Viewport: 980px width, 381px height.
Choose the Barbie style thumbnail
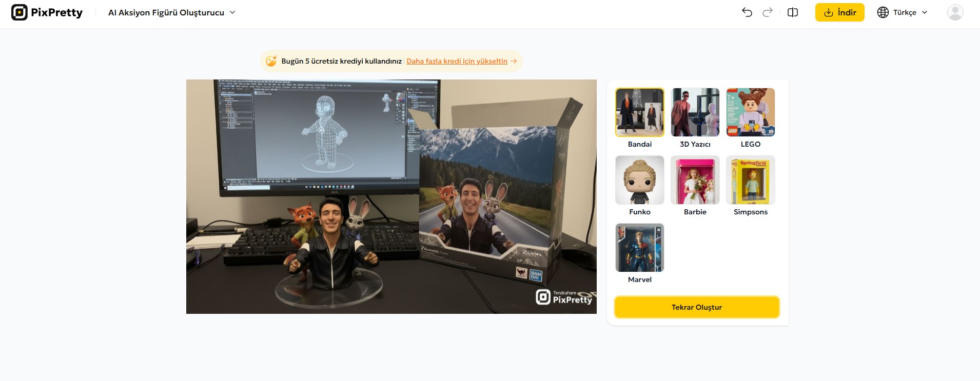click(695, 180)
